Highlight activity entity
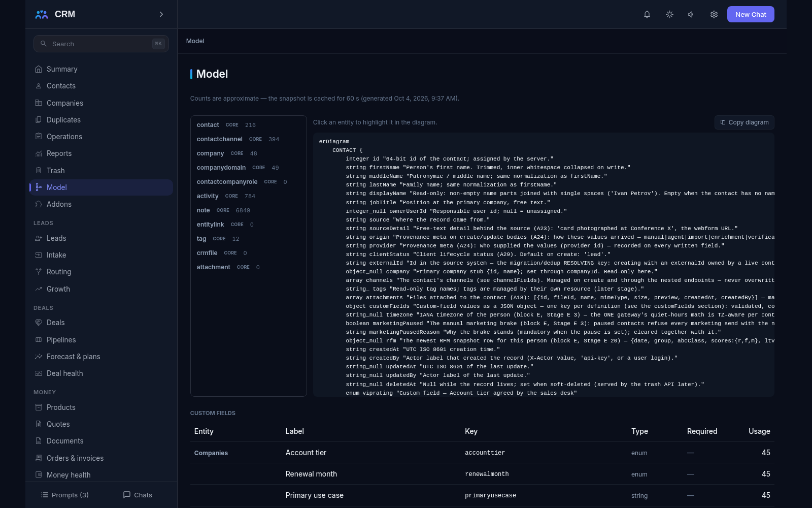Image resolution: width=812 pixels, height=508 pixels. [248, 196]
